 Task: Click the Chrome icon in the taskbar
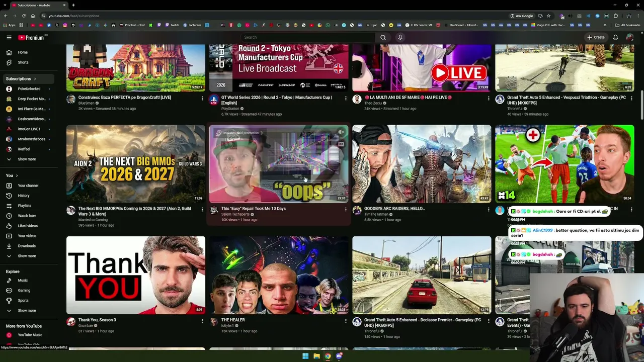click(328, 356)
